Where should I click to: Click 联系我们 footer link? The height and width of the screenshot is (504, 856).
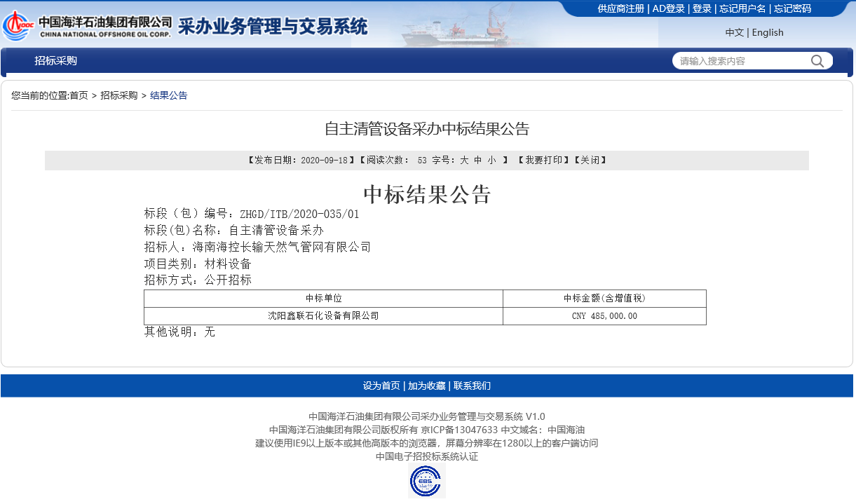(472, 386)
